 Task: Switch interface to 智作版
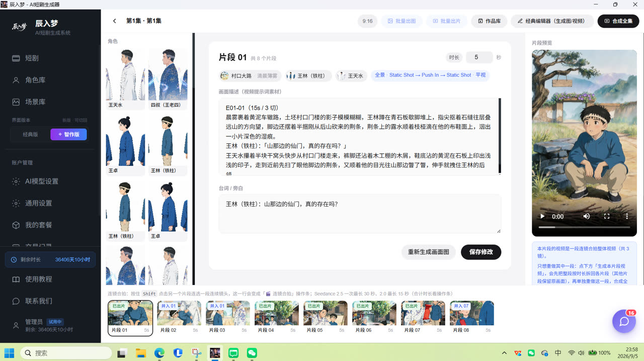pyautogui.click(x=68, y=134)
